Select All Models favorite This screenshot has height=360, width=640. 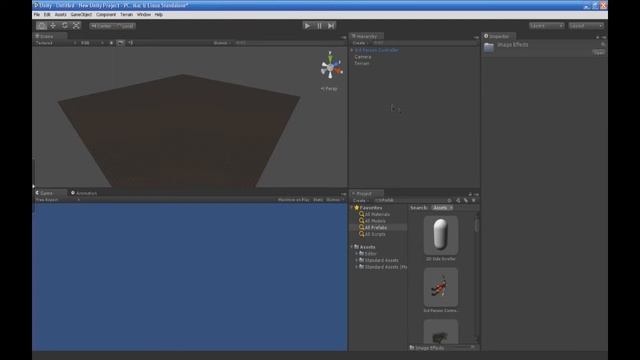coord(375,221)
